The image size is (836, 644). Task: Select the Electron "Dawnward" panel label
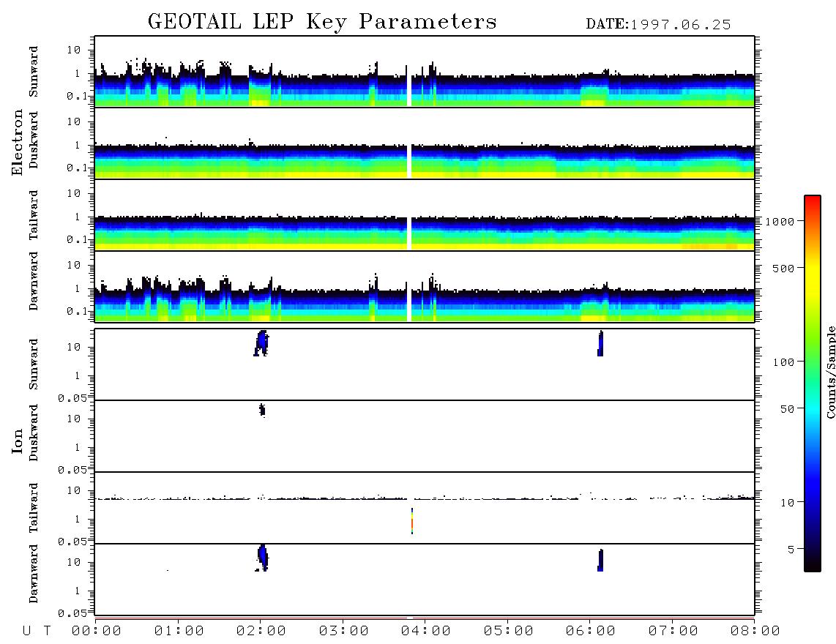[x=34, y=281]
